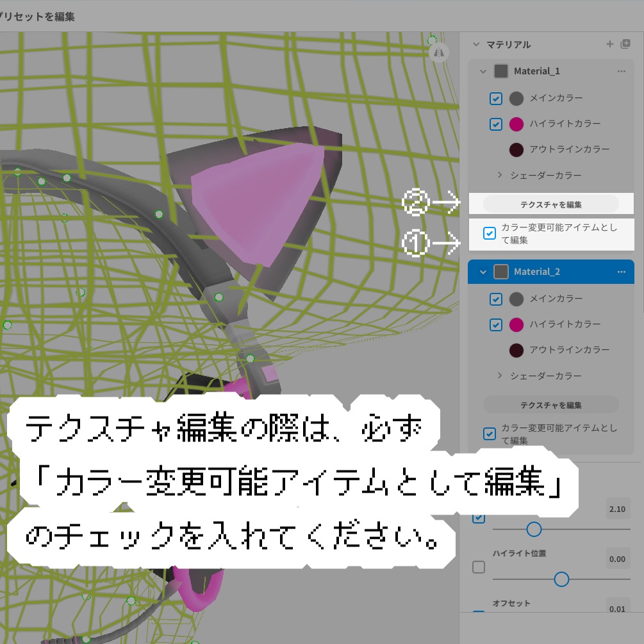Click the view icon in the viewport corner
This screenshot has width=644, height=644.
coord(438,53)
